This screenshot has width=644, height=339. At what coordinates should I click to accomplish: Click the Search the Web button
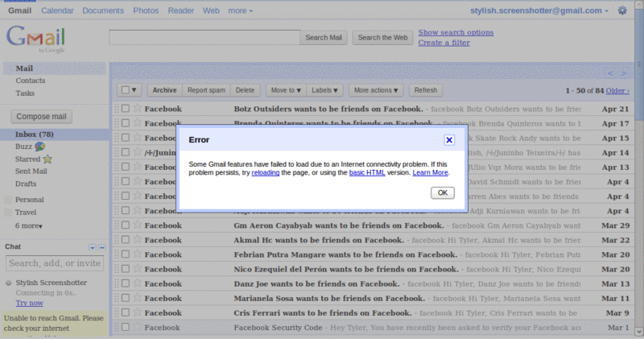coord(382,37)
